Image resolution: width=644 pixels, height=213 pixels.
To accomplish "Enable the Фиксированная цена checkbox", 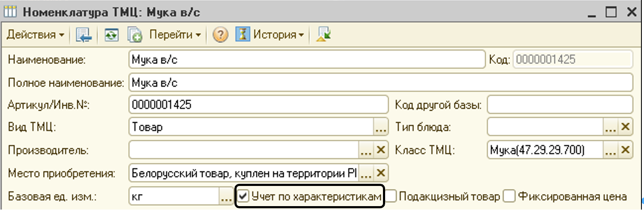I will pyautogui.click(x=509, y=196).
